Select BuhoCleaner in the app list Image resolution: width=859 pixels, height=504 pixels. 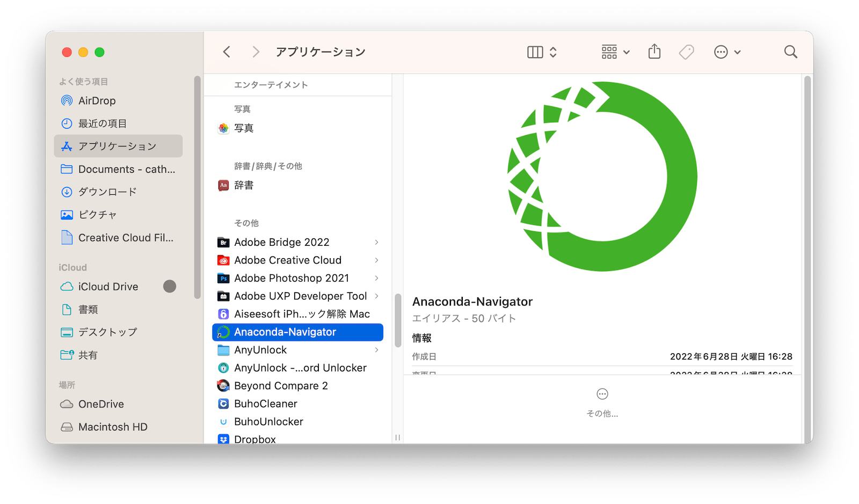[x=265, y=404]
